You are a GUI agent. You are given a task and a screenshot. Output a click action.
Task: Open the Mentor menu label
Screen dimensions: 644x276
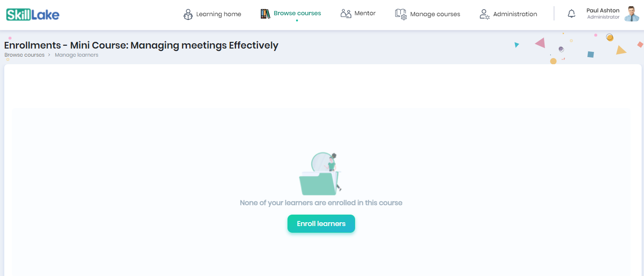coord(365,13)
